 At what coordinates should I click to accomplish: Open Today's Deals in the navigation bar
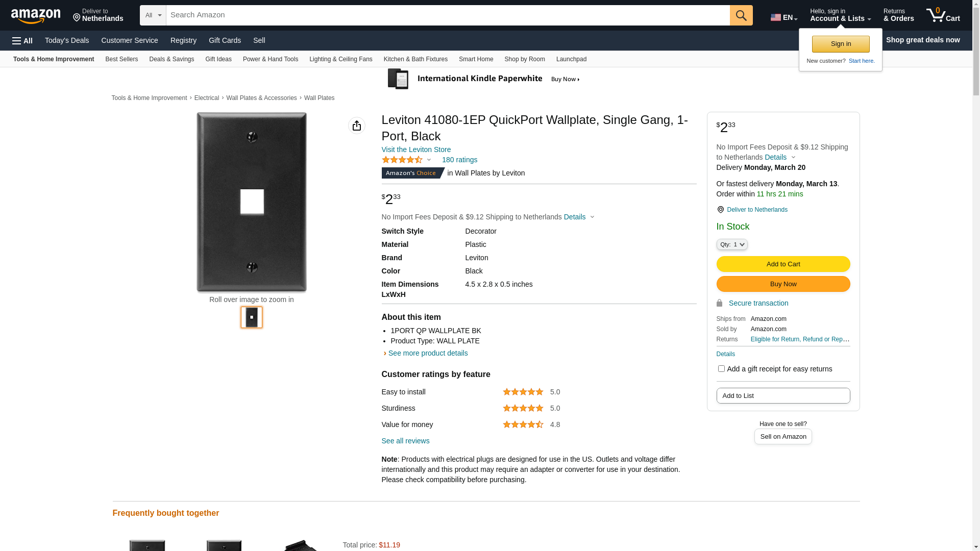(67, 40)
